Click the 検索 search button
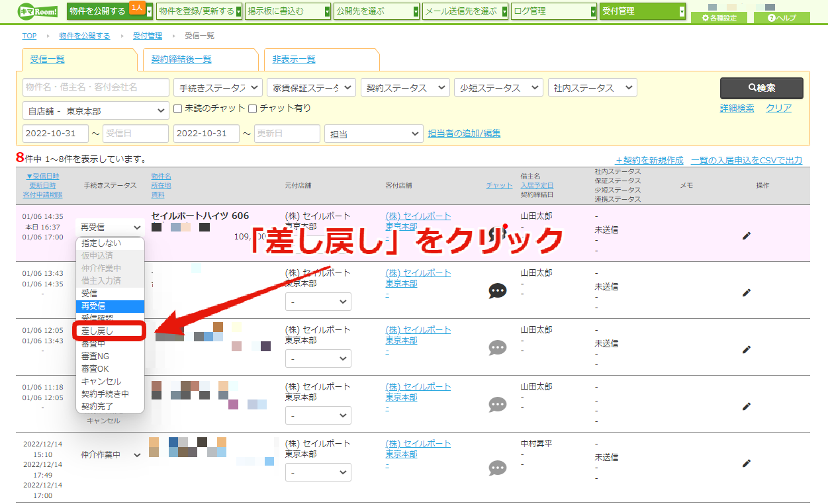 [762, 88]
